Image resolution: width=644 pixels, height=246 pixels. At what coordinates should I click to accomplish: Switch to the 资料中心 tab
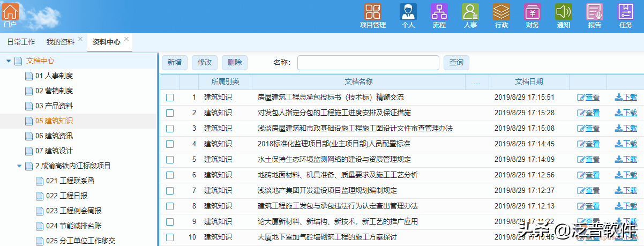106,42
